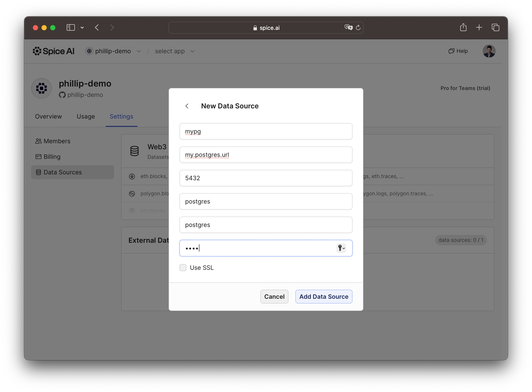Click the back arrow in New Data Source dialog

pos(187,106)
